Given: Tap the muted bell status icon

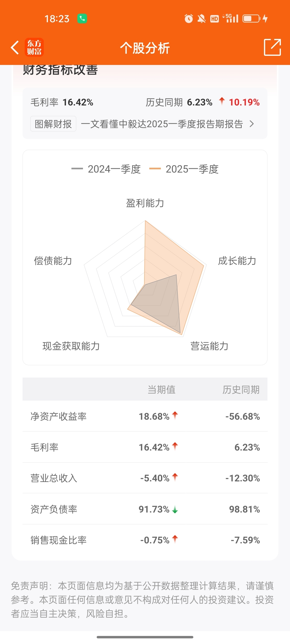Looking at the screenshot, I should 201,19.
